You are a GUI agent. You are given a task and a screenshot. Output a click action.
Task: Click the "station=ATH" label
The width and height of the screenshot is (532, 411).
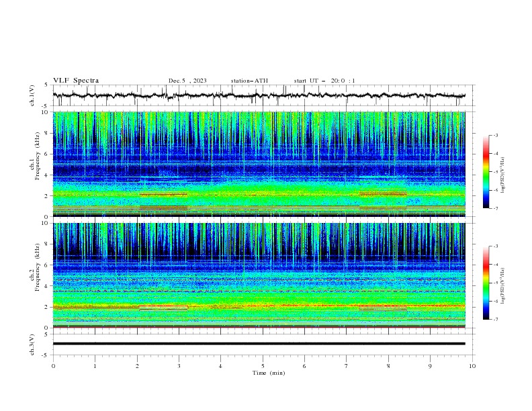[x=249, y=81]
